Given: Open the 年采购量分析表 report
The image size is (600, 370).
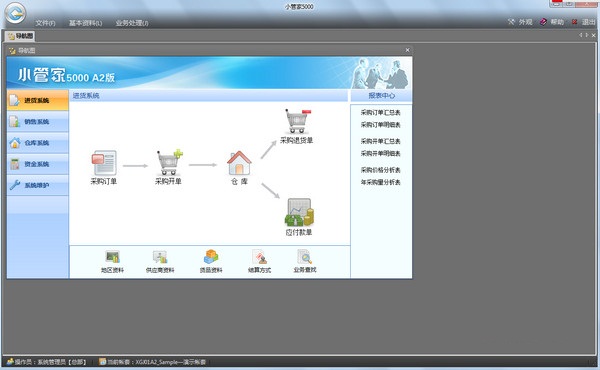Looking at the screenshot, I should point(380,182).
